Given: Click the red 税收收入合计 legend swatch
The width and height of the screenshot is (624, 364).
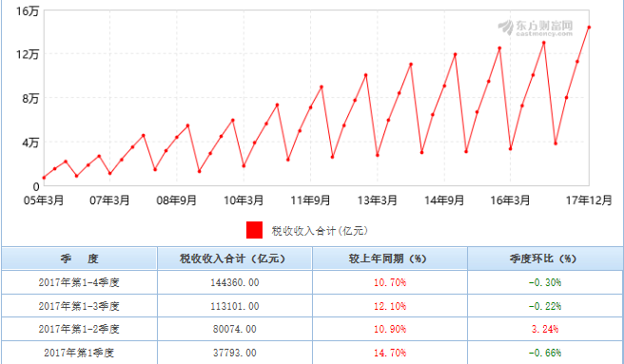Looking at the screenshot, I should coord(254,230).
